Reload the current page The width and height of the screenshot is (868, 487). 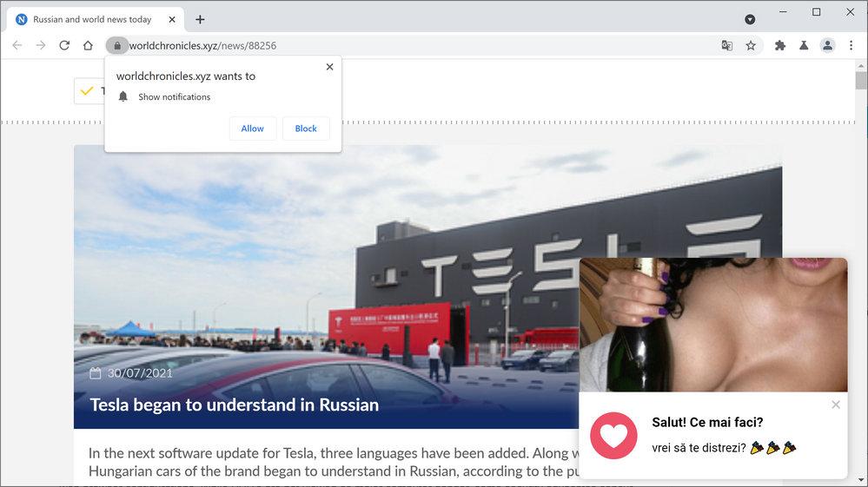[x=64, y=45]
